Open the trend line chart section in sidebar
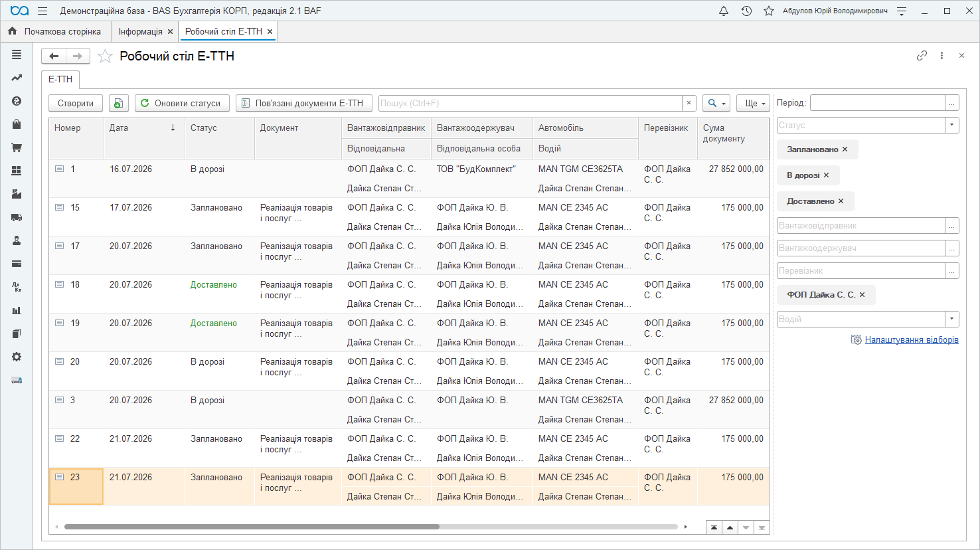The height and width of the screenshot is (550, 980). [17, 78]
